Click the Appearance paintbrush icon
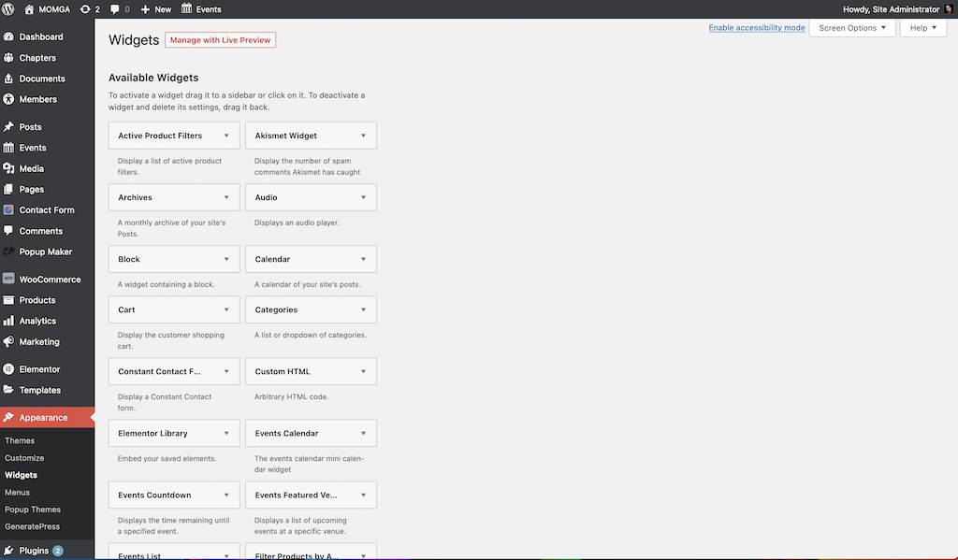The width and height of the screenshot is (958, 560). click(x=8, y=417)
